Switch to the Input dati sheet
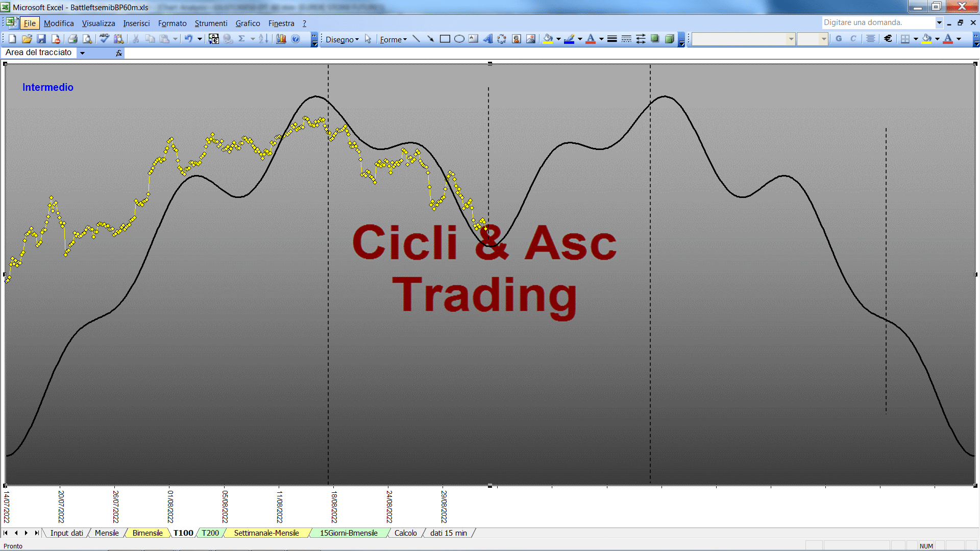 tap(66, 533)
